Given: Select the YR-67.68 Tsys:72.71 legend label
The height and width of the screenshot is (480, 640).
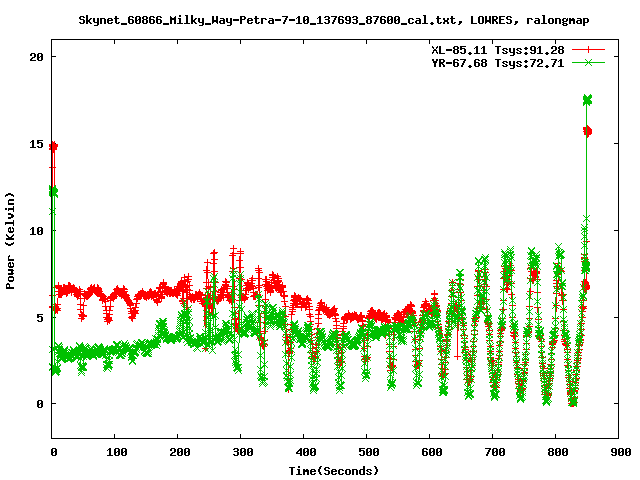Looking at the screenshot, I should 498,63.
